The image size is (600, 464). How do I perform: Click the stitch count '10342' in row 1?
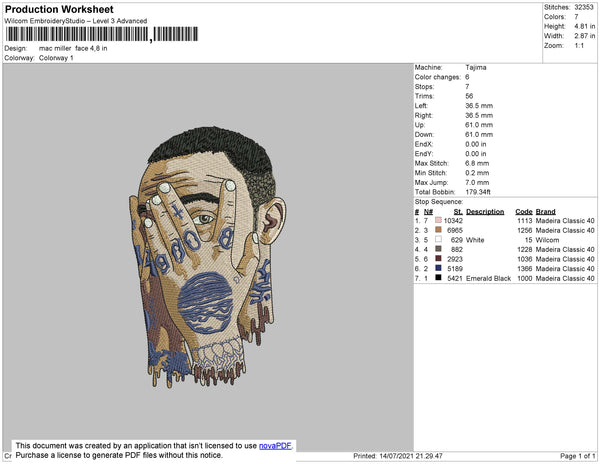(x=453, y=221)
